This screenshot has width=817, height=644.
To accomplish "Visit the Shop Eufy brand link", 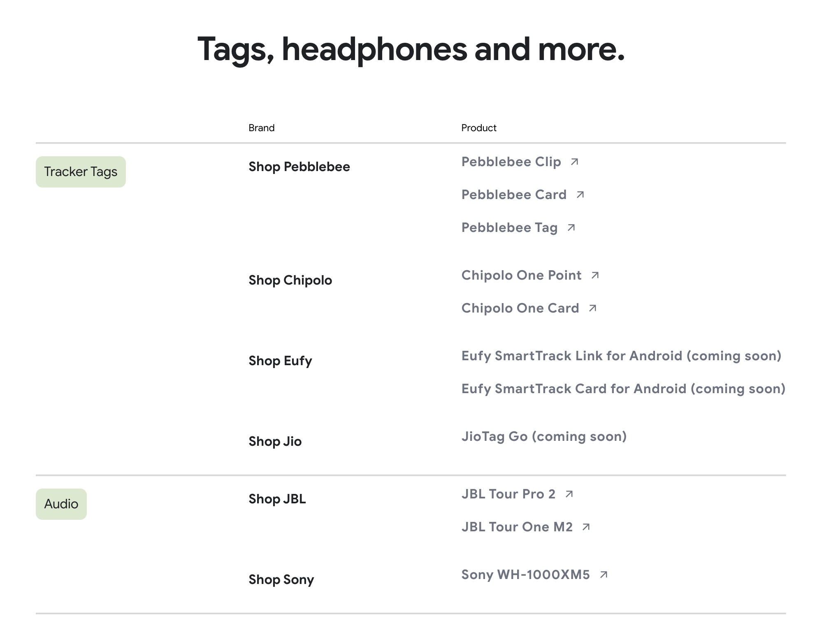I will pos(280,361).
